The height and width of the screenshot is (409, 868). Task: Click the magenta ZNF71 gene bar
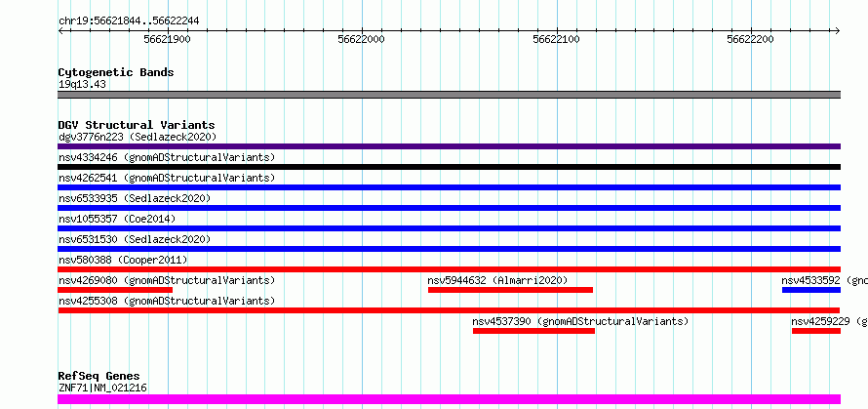click(449, 399)
